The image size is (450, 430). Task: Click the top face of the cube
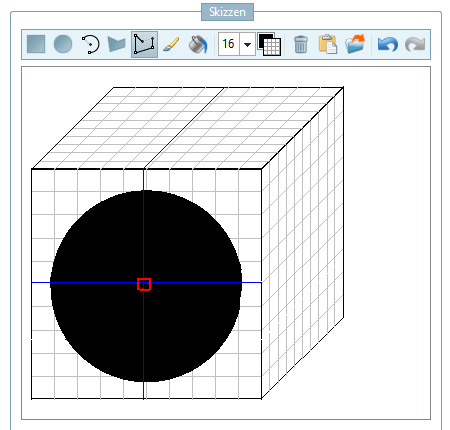point(188,128)
